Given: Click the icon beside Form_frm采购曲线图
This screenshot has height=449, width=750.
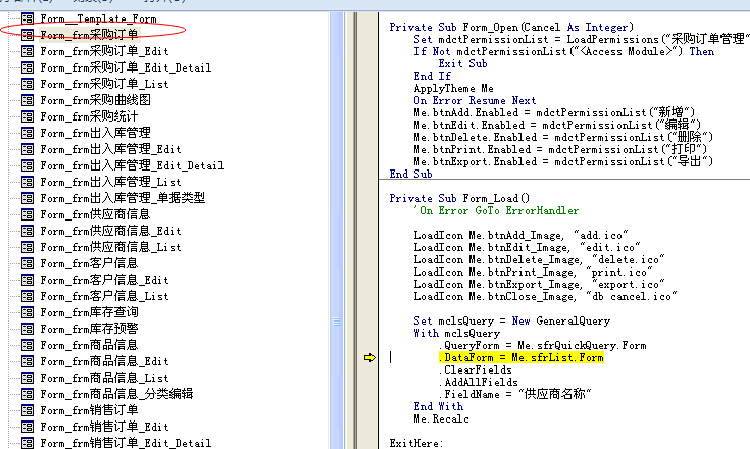Looking at the screenshot, I should 27,100.
